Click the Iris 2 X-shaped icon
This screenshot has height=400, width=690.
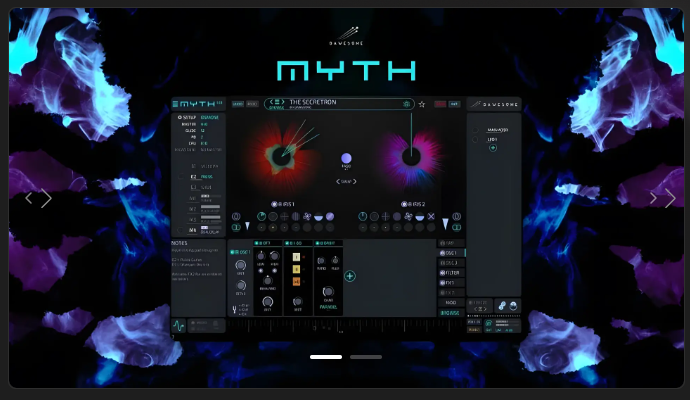[x=431, y=216]
